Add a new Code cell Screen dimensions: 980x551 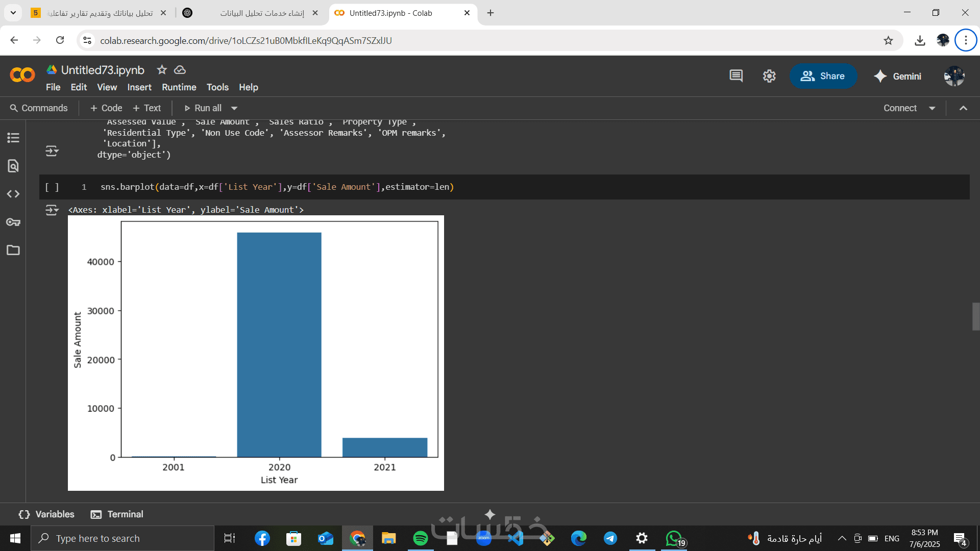(x=106, y=108)
